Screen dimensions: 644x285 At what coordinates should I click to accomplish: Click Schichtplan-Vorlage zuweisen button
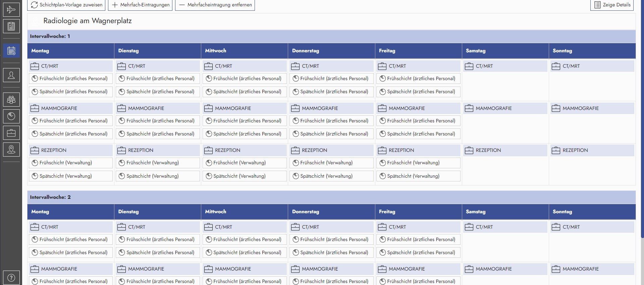[66, 5]
